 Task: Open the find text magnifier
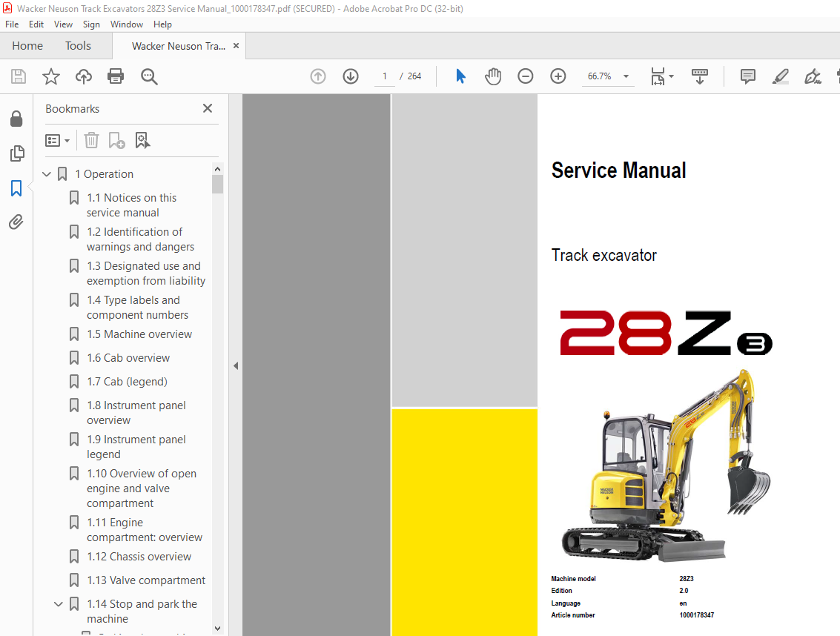tap(149, 76)
